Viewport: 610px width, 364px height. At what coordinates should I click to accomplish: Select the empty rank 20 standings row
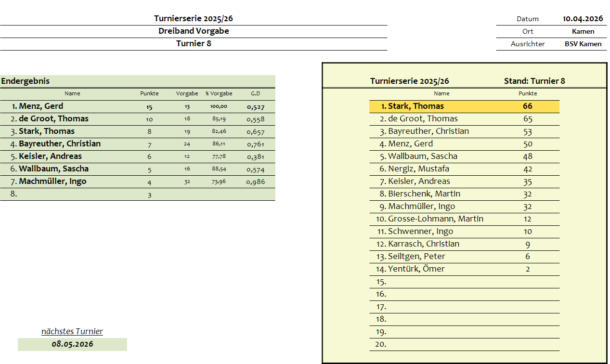point(464,344)
